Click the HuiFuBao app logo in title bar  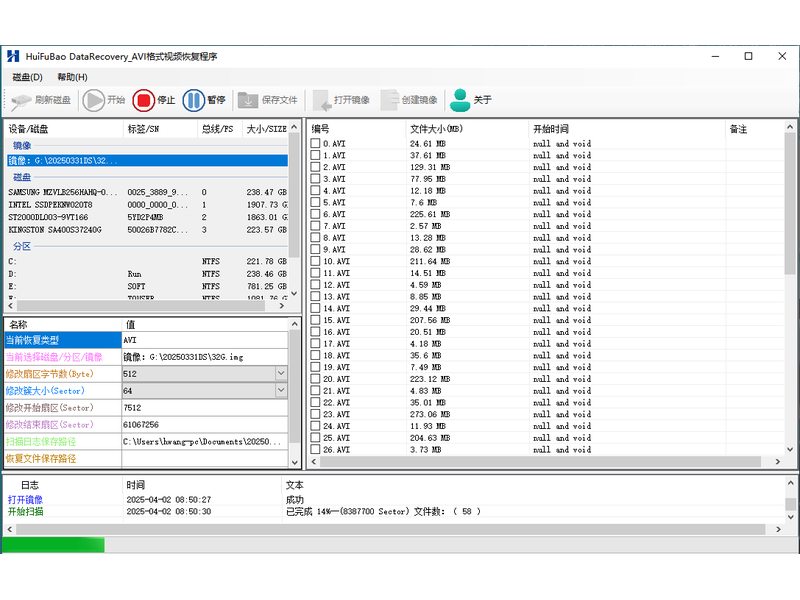(x=13, y=56)
